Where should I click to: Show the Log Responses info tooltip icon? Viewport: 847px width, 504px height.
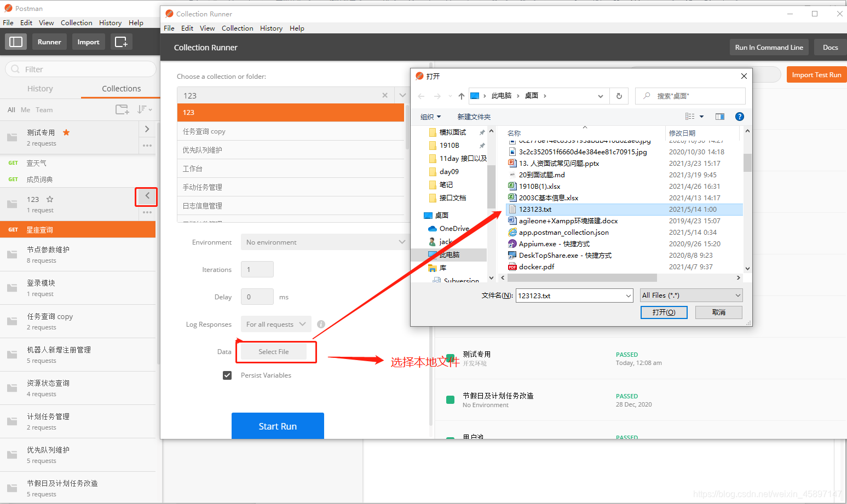click(x=321, y=324)
